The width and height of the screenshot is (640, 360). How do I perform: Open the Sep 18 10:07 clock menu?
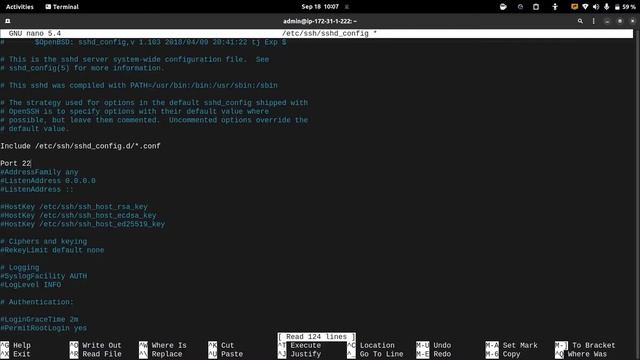click(320, 7)
